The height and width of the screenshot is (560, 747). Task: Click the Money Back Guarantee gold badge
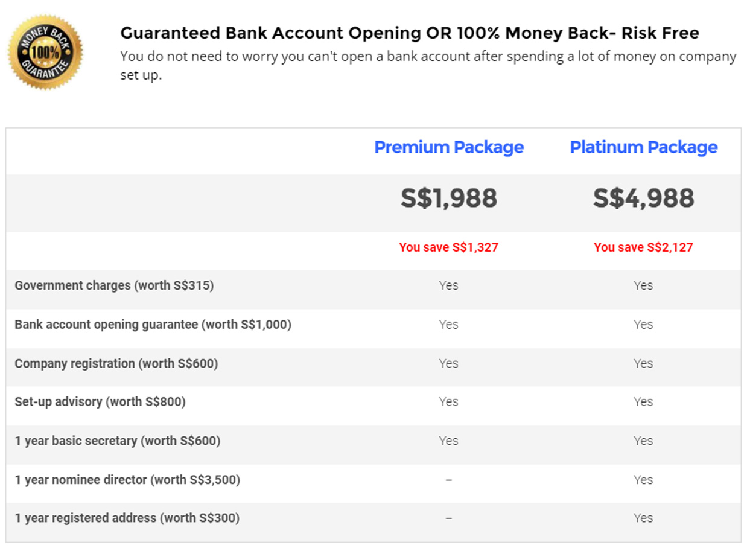click(x=45, y=52)
